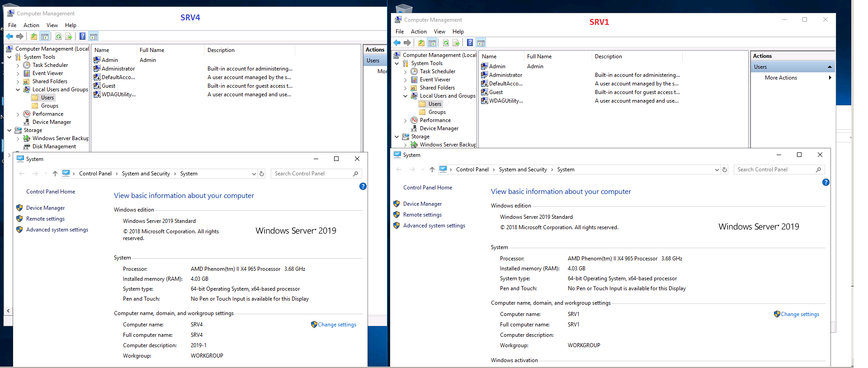Viewport: 868px width, 368px height.
Task: Open address bar dropdown in SRV1 System window
Action: coord(717,170)
